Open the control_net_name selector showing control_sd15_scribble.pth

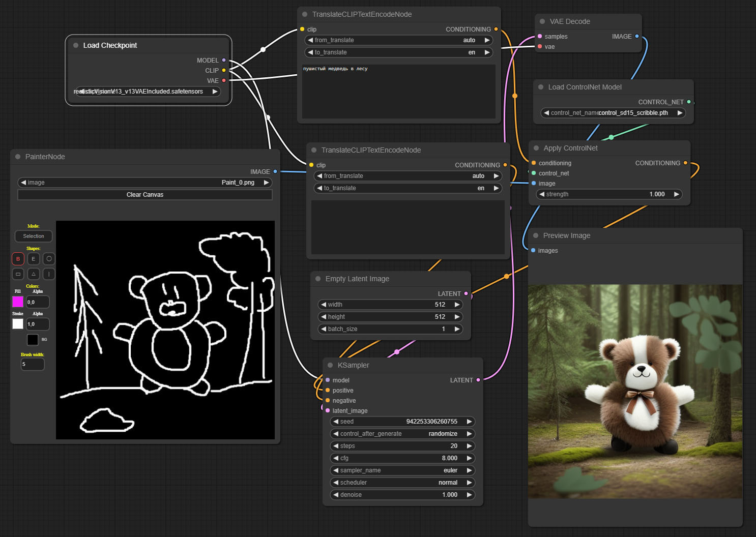pos(613,112)
